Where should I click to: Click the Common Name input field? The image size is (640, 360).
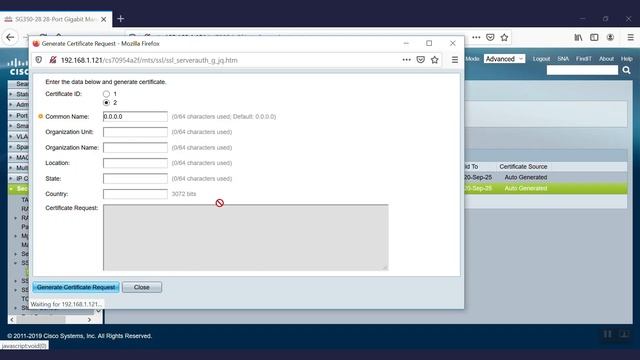pos(135,116)
